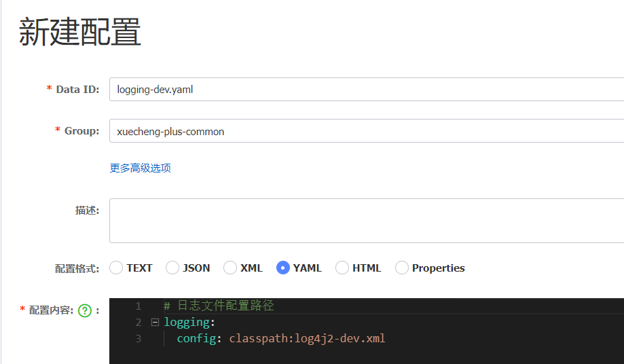
Task: Click the 新建配置 page heading
Action: [79, 32]
